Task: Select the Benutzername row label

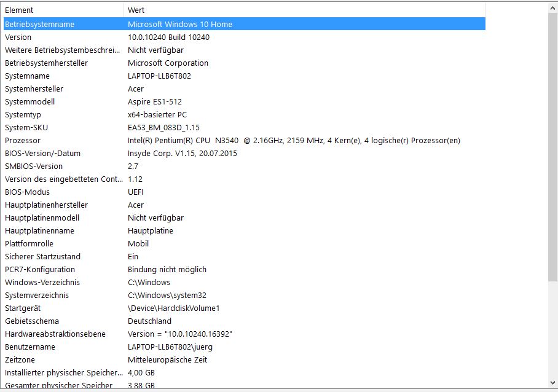Action: pos(30,347)
